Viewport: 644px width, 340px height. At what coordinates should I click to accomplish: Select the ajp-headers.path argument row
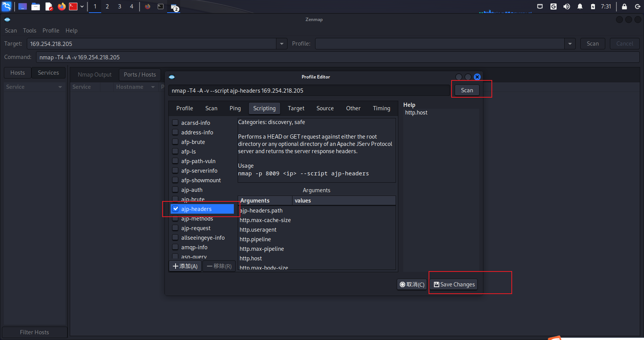317,211
